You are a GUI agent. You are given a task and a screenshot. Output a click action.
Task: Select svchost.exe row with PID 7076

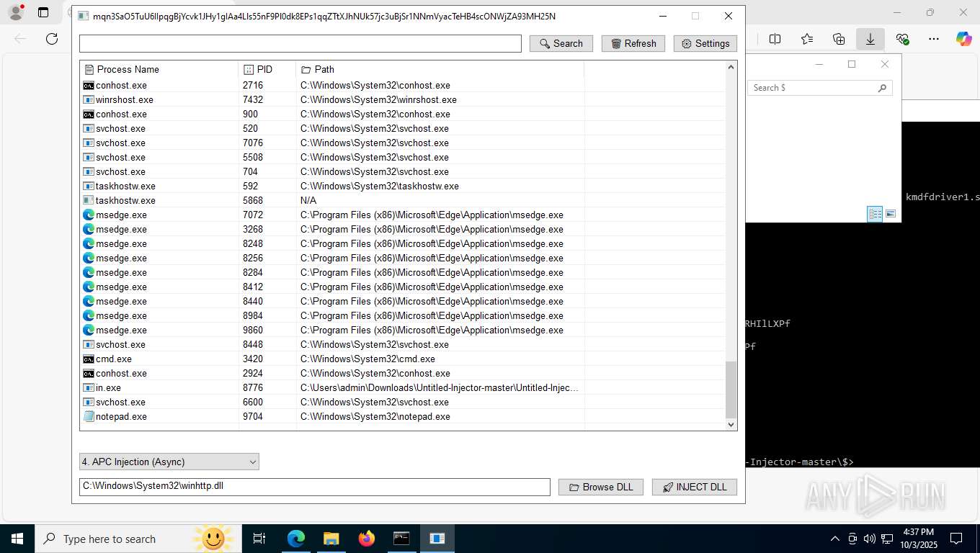coord(403,143)
